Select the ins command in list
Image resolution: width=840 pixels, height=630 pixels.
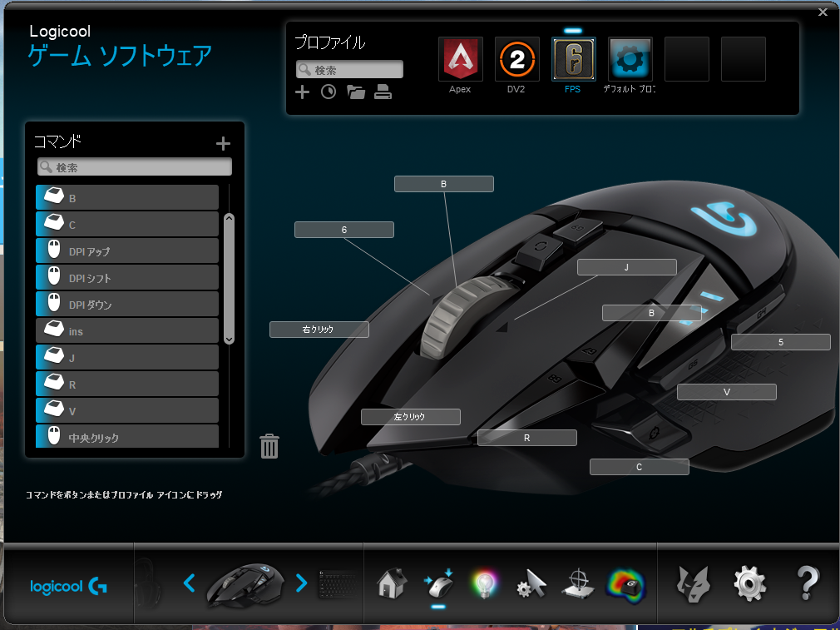click(x=127, y=330)
